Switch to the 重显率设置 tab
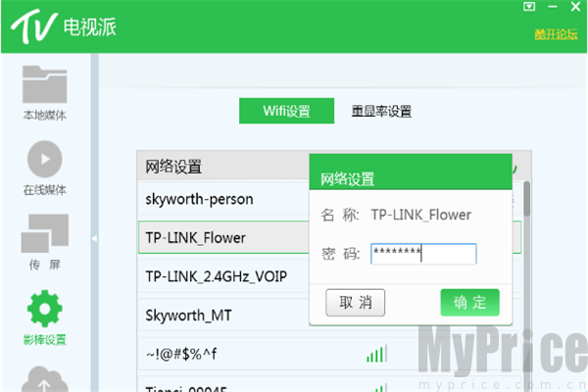This screenshot has height=392, width=588. click(x=381, y=111)
